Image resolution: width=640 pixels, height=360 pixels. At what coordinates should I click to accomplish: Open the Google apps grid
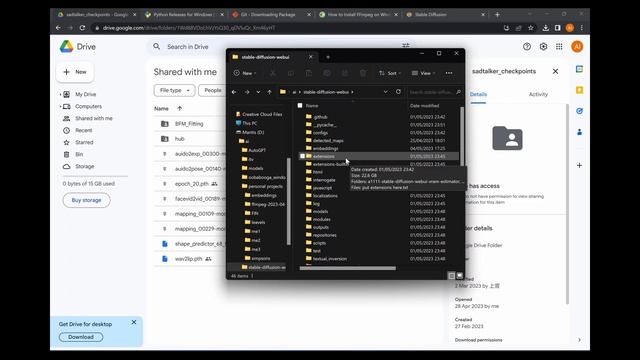click(x=559, y=47)
